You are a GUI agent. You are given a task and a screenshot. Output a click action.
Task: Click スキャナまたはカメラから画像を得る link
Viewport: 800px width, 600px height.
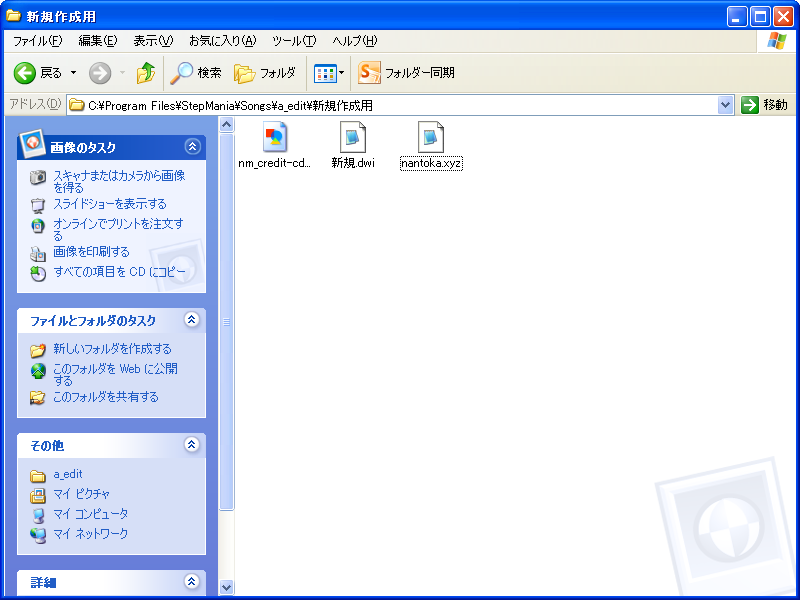coord(119,182)
